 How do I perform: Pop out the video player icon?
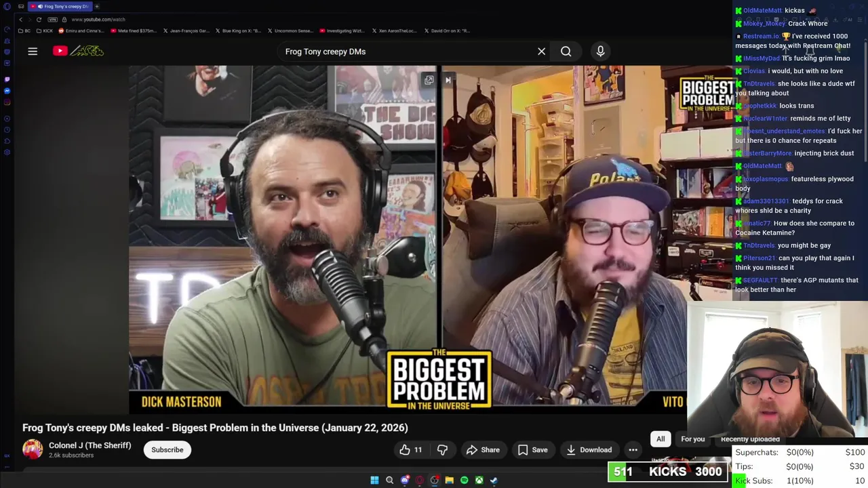tap(429, 80)
